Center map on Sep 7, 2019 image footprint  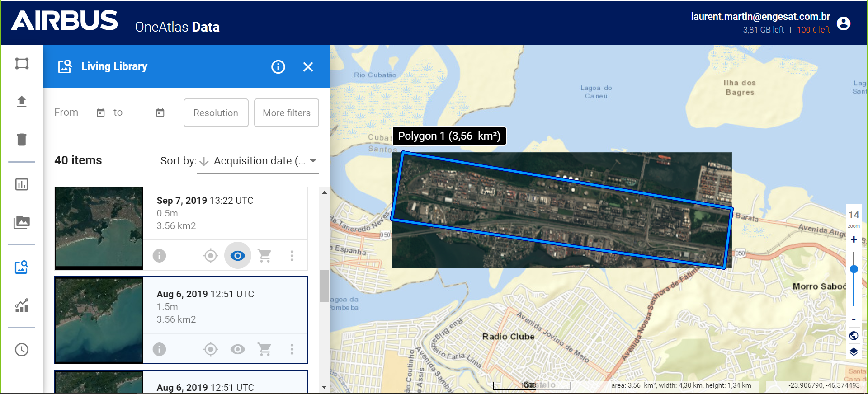pyautogui.click(x=211, y=256)
